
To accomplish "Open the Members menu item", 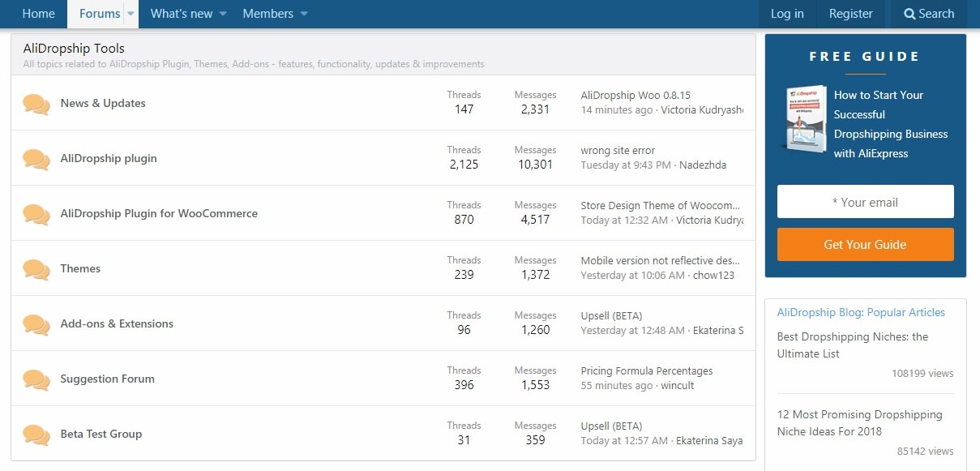I will pos(268,14).
